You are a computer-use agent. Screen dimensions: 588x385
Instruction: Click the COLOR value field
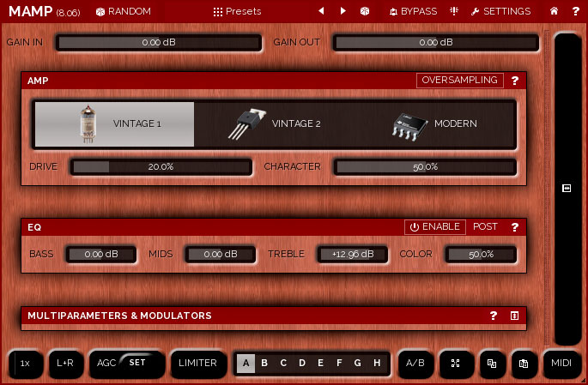click(x=481, y=255)
